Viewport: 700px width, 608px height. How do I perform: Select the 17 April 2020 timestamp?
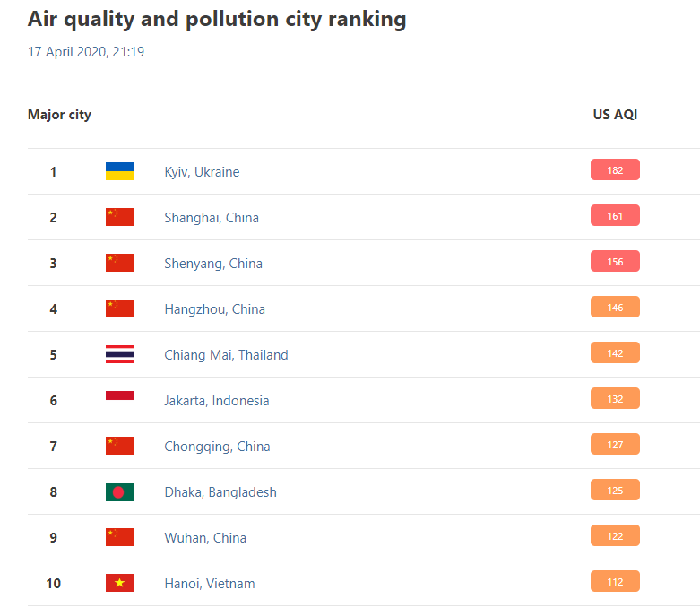click(x=86, y=52)
